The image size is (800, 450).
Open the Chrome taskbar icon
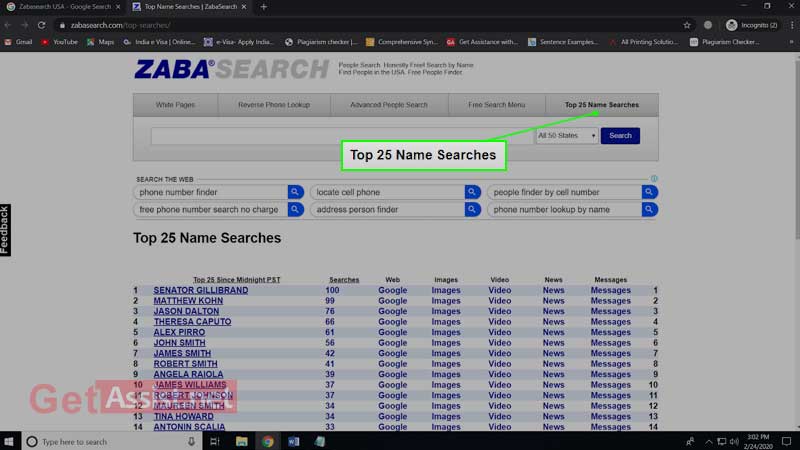click(x=268, y=441)
